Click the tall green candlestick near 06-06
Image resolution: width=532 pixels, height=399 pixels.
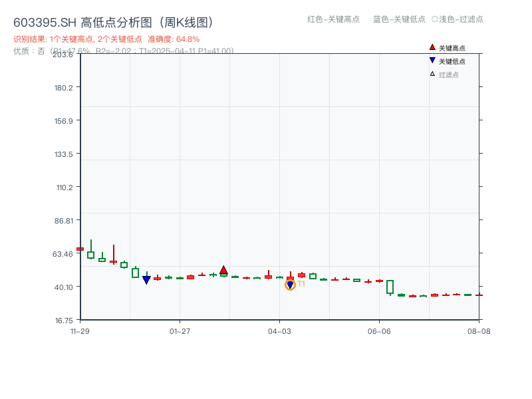pyautogui.click(x=389, y=286)
